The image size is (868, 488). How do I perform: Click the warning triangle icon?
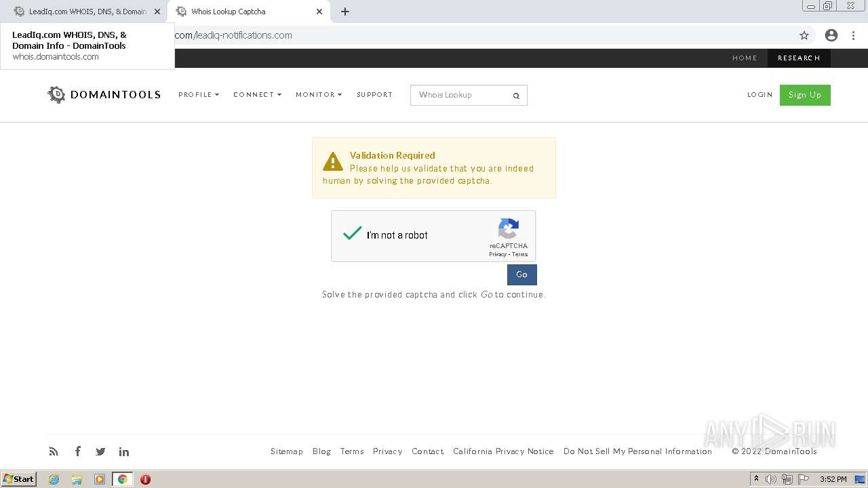click(x=333, y=161)
